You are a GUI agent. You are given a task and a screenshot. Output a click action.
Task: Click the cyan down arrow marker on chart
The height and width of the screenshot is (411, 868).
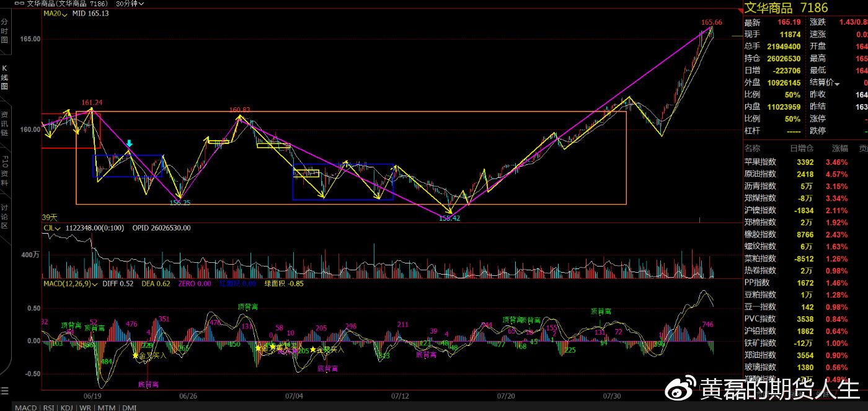point(129,143)
